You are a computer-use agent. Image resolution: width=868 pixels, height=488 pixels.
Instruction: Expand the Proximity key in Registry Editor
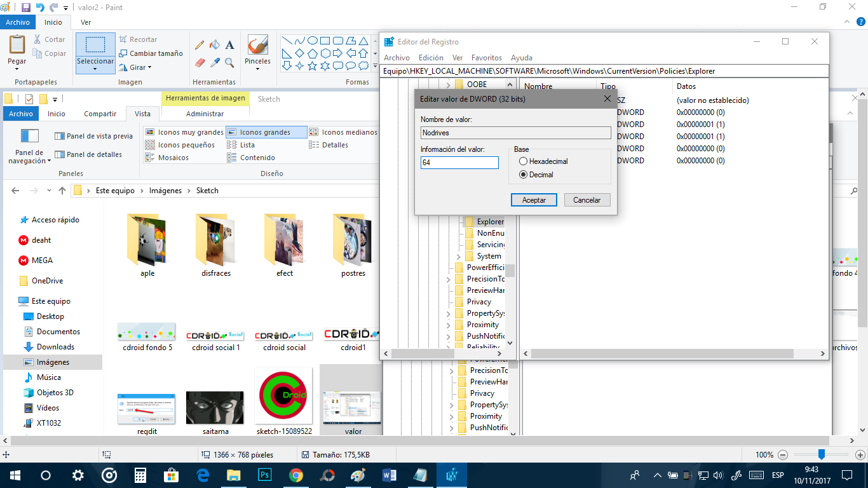pos(449,325)
